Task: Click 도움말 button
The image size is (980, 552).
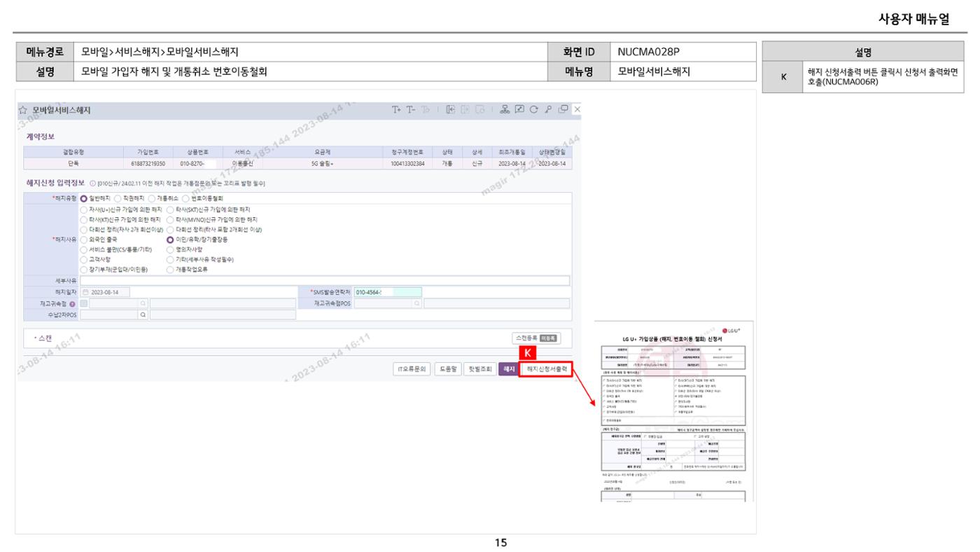Action: click(x=447, y=368)
